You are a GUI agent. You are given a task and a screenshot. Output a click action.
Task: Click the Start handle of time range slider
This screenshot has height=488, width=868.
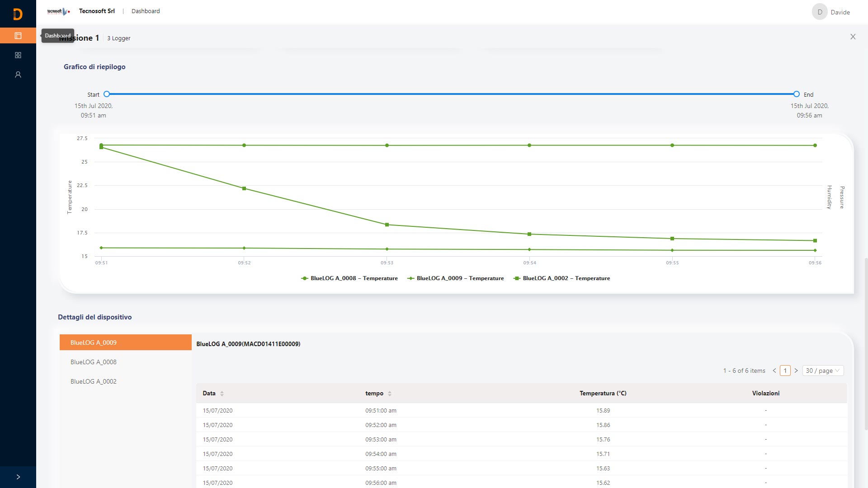point(107,94)
